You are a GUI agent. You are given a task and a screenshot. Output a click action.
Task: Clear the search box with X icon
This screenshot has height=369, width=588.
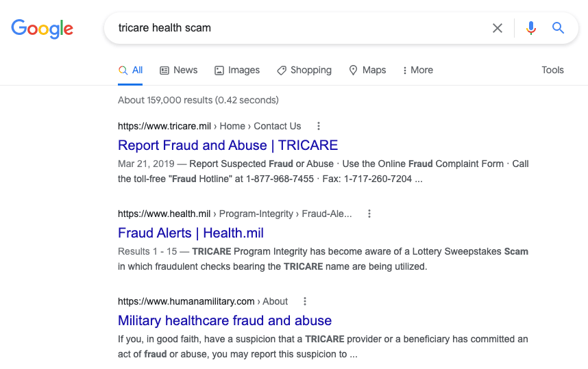(x=498, y=28)
